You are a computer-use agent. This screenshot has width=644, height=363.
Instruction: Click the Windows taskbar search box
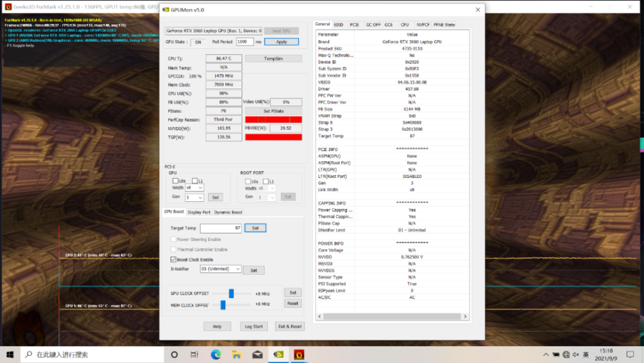pyautogui.click(x=92, y=355)
